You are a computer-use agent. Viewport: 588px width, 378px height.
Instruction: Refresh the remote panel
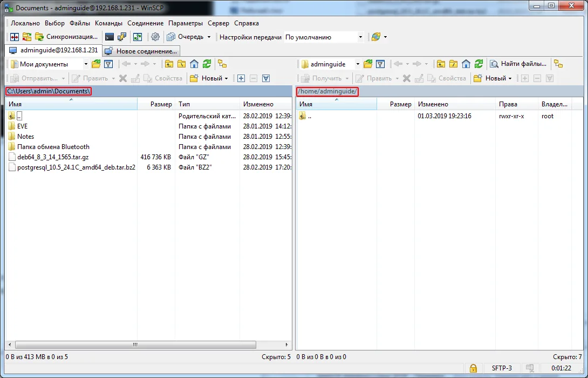coord(479,64)
